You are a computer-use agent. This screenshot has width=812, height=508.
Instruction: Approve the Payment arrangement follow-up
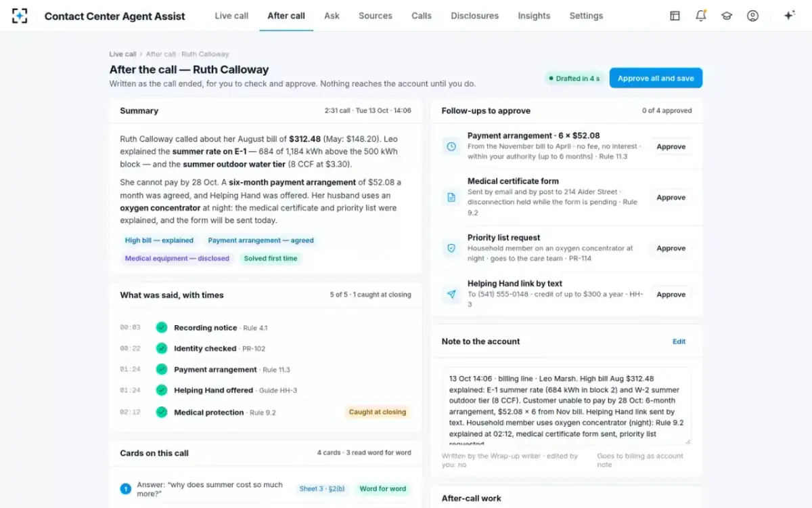click(671, 146)
